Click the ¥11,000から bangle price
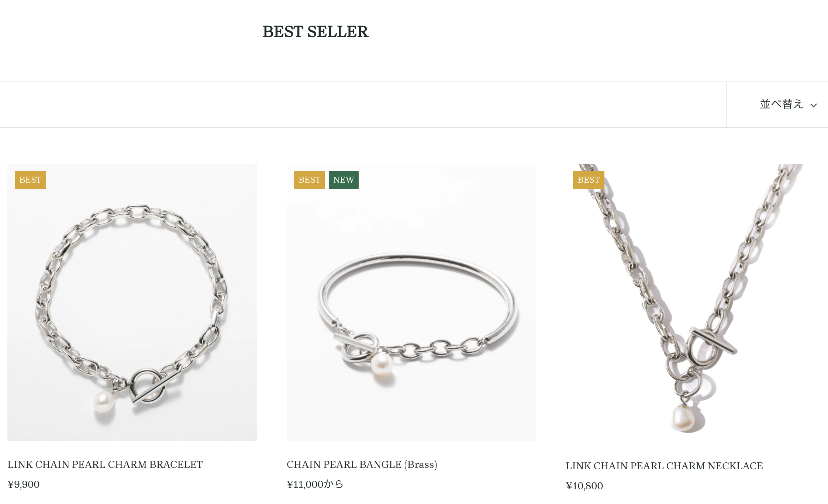This screenshot has height=504, width=828. 315,484
